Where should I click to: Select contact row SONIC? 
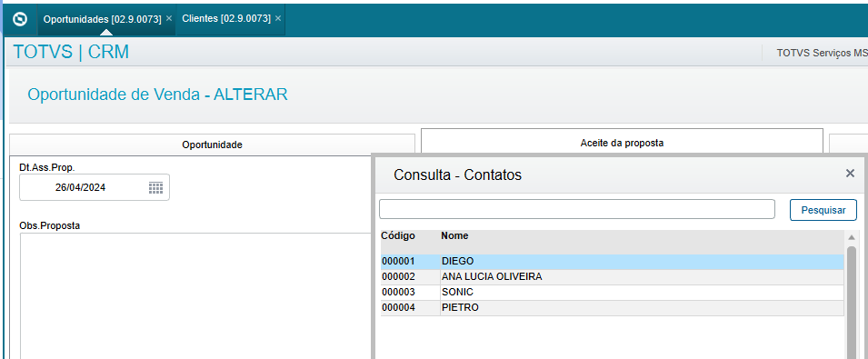coord(613,292)
